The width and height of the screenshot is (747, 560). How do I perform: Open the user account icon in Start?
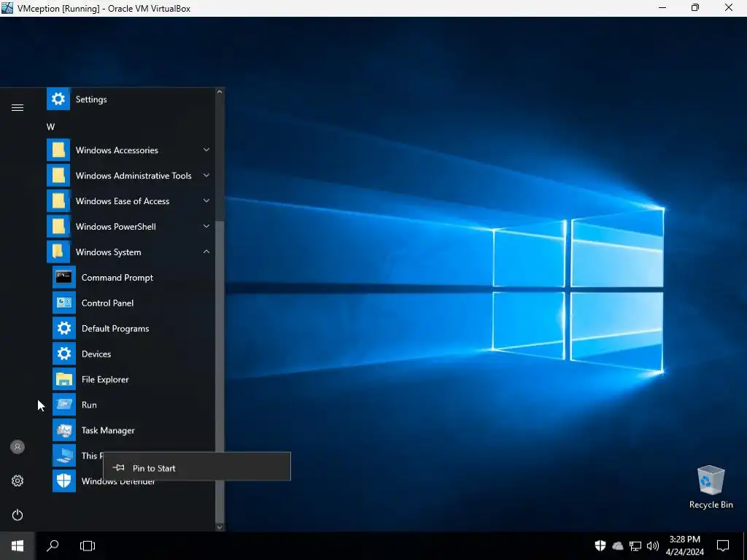18,447
